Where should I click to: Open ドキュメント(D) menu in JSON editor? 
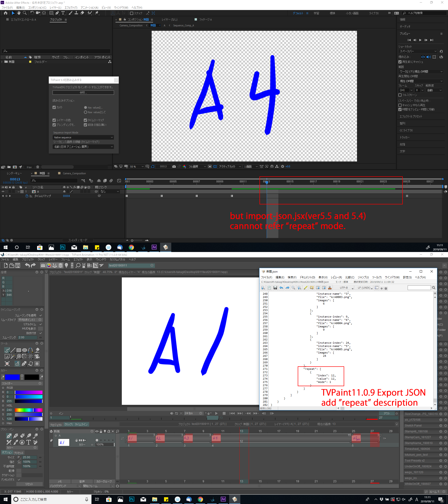click(x=307, y=277)
